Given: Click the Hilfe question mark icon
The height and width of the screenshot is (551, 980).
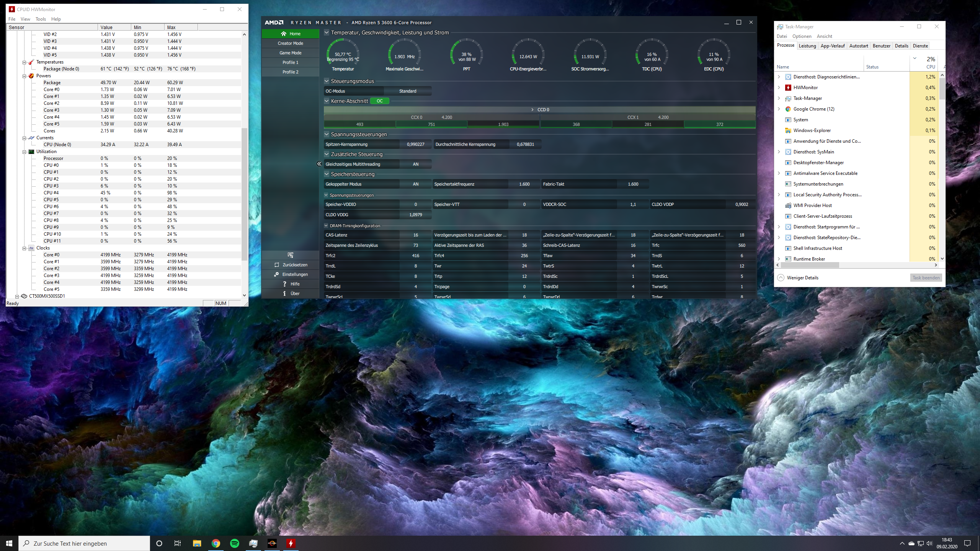Looking at the screenshot, I should pos(284,284).
